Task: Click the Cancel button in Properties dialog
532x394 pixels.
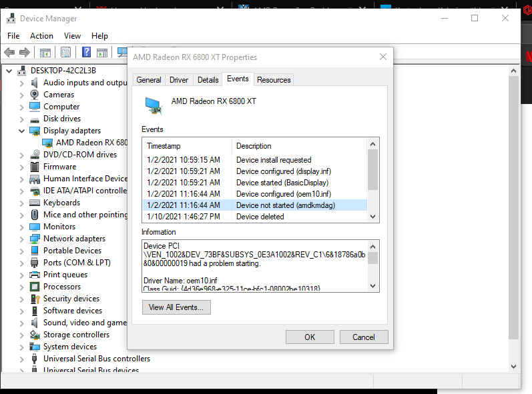Action: pos(364,337)
